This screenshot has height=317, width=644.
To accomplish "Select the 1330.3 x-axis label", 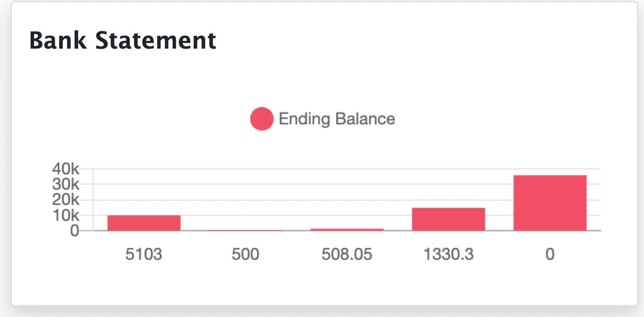I will [x=448, y=254].
